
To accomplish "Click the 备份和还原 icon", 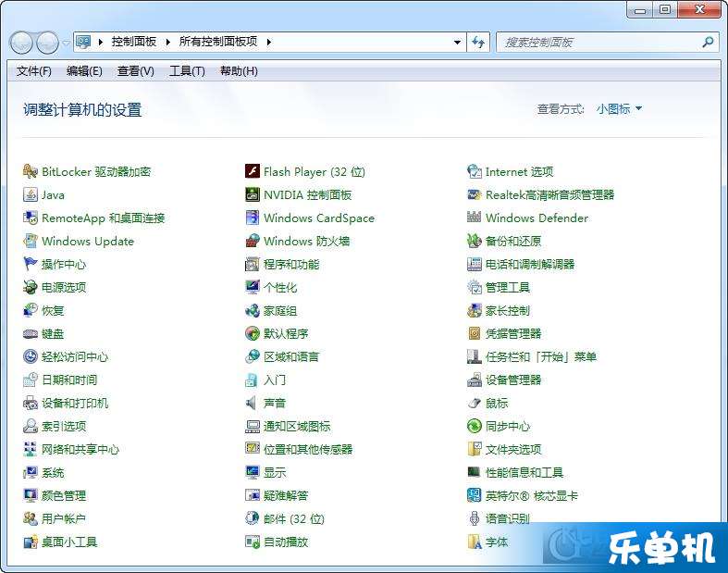I will pyautogui.click(x=474, y=241).
